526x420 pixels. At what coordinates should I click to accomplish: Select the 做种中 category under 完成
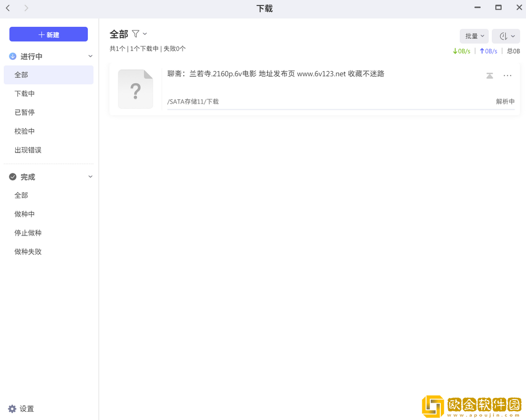click(x=28, y=214)
